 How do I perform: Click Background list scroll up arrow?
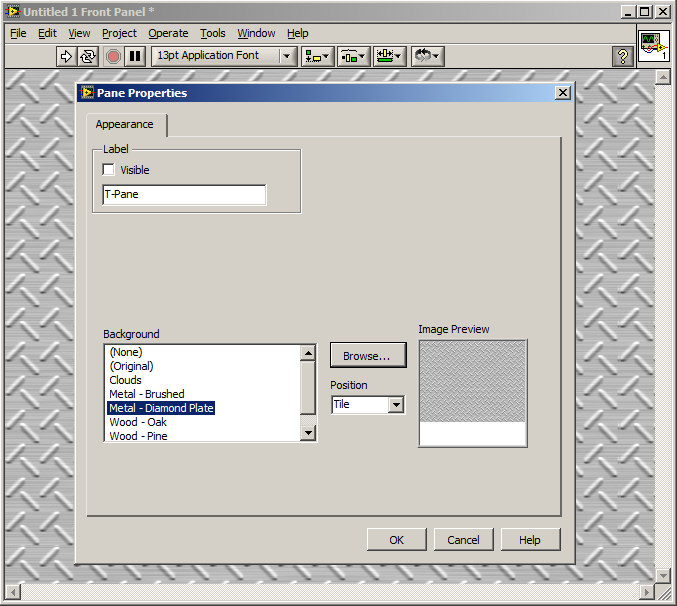tap(308, 354)
